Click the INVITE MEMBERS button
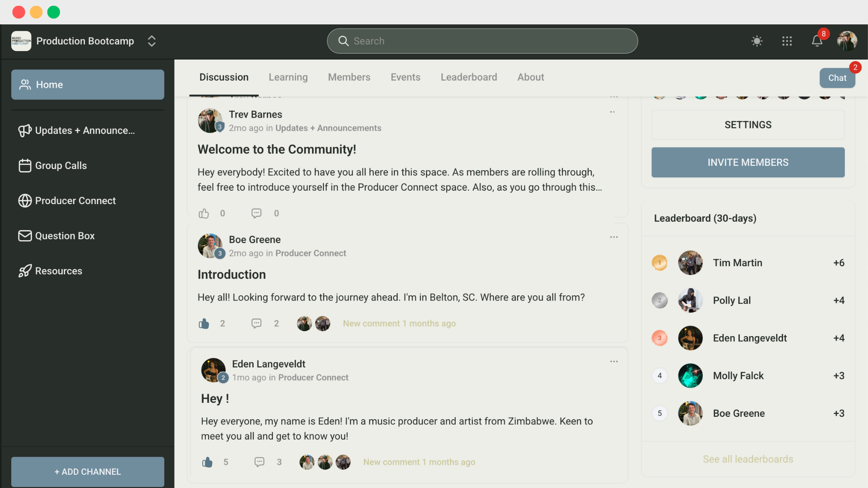The height and width of the screenshot is (488, 868). [748, 162]
